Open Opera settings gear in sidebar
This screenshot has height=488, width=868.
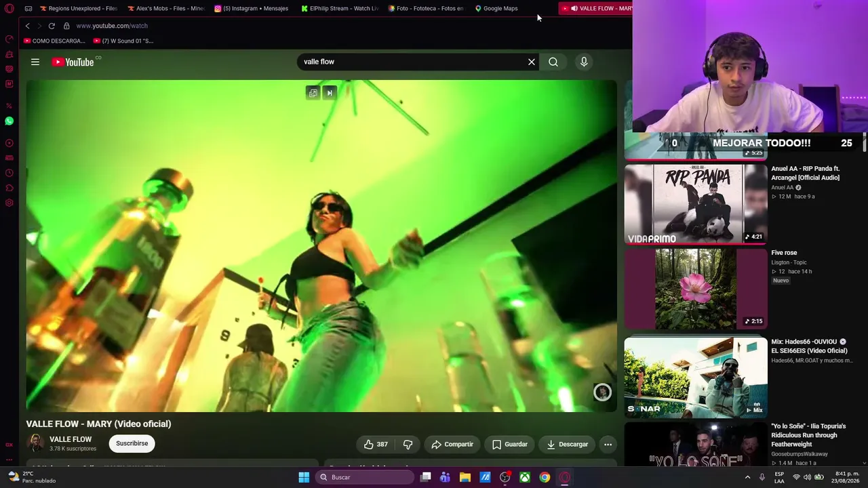(x=9, y=203)
